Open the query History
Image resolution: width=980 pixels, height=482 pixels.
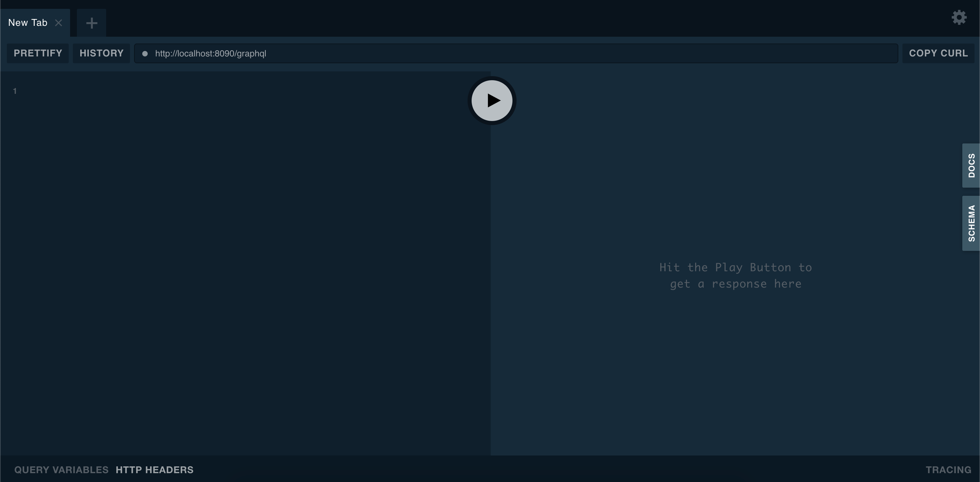pyautogui.click(x=101, y=53)
